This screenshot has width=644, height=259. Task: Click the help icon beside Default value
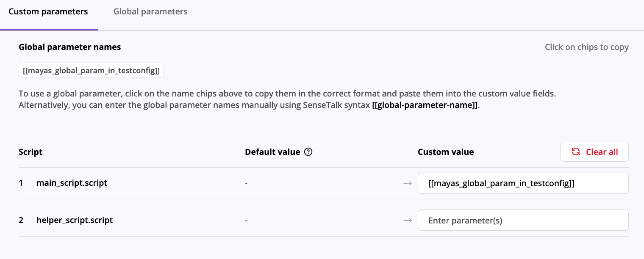(x=309, y=152)
